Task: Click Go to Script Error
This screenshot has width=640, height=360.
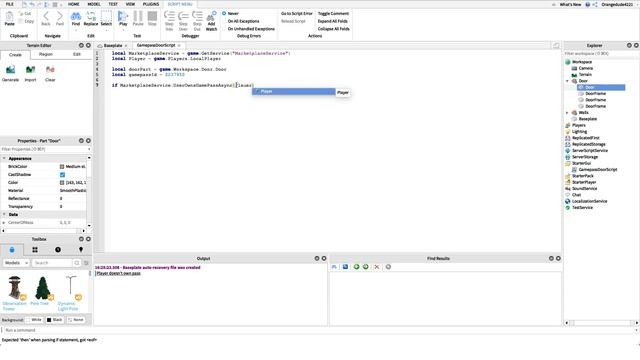Action: [x=297, y=13]
